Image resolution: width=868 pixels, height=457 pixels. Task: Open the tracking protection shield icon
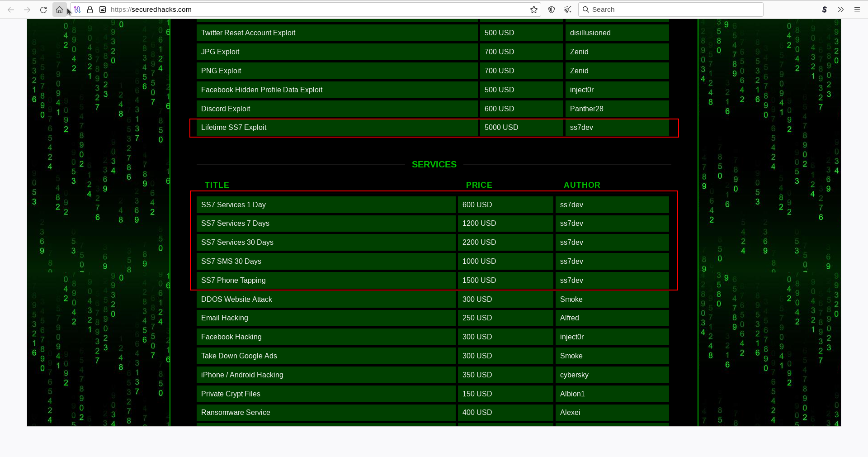pos(552,10)
